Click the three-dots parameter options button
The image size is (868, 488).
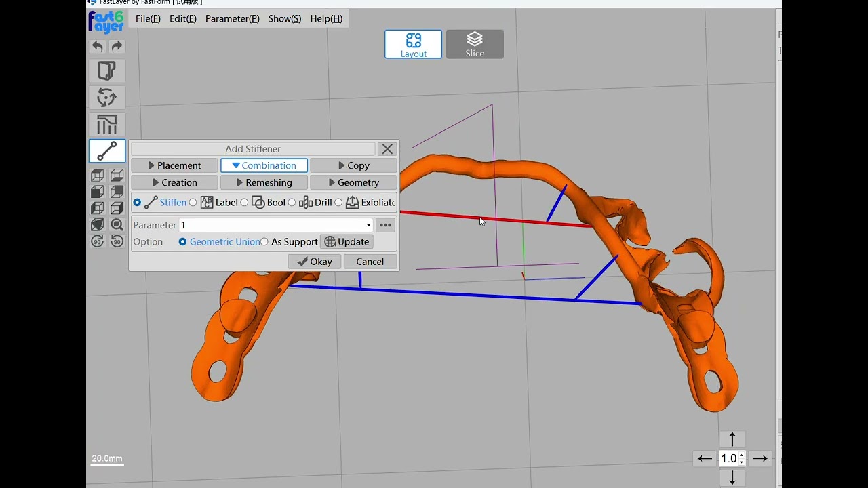pos(385,225)
